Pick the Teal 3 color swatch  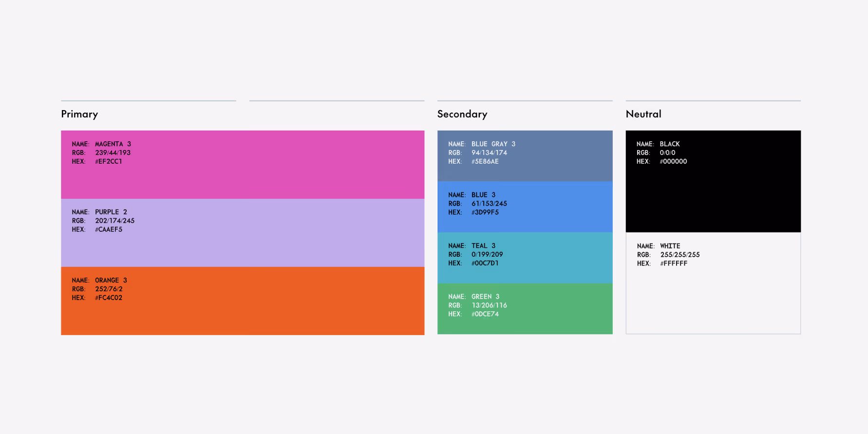[525, 258]
